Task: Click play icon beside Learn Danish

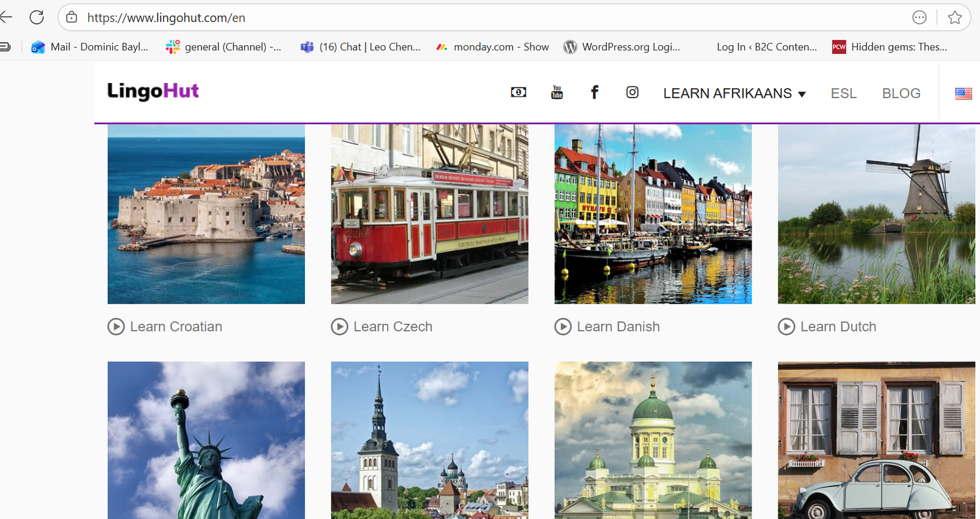Action: tap(563, 327)
